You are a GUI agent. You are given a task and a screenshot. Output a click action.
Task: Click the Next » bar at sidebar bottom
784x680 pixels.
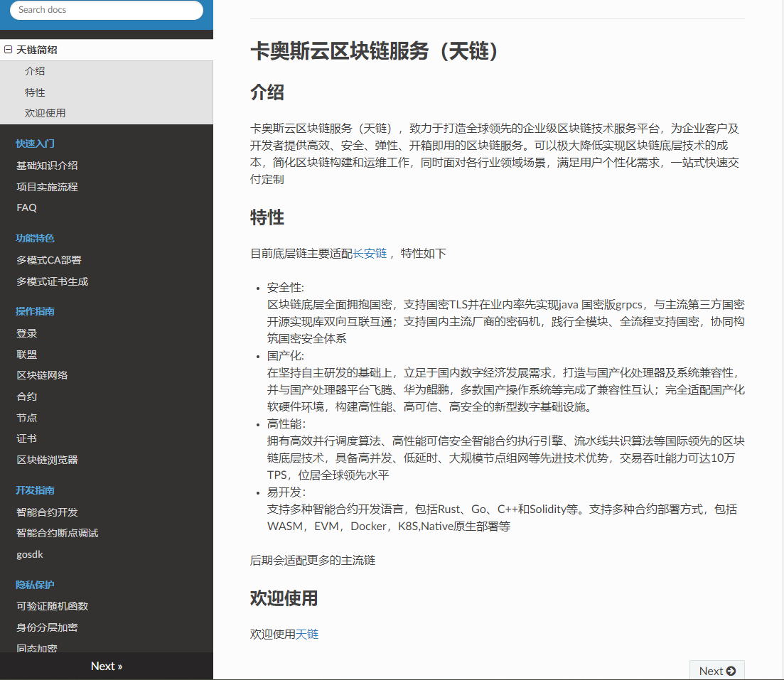pyautogui.click(x=107, y=666)
